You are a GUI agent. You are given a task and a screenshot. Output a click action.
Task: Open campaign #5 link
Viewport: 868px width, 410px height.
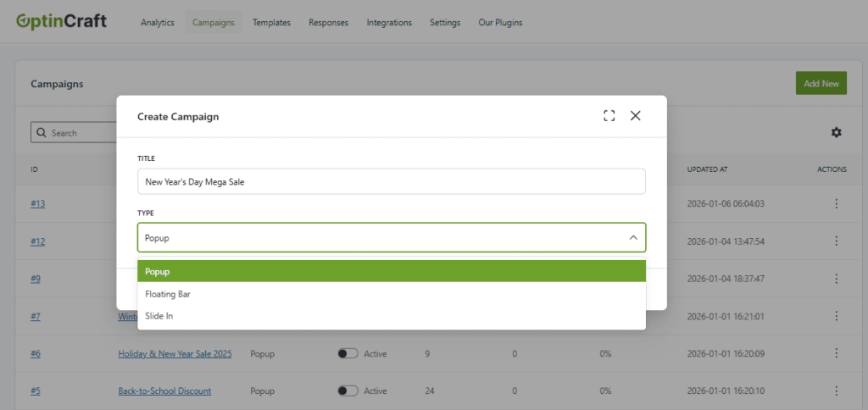point(36,391)
